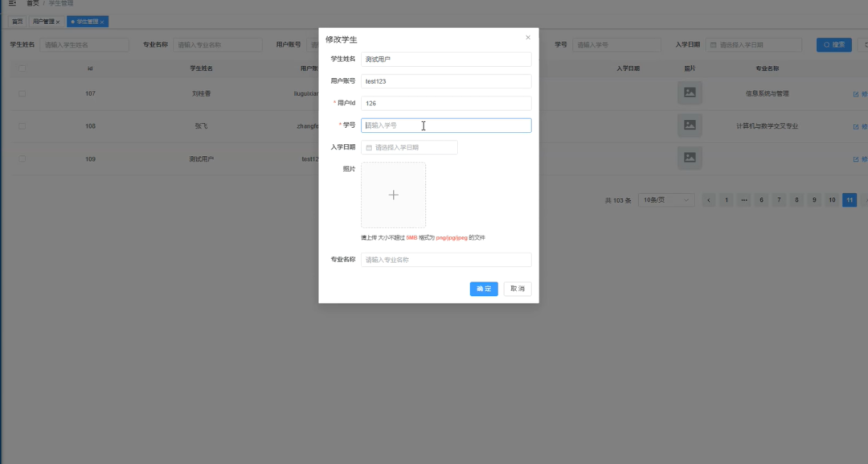Check the row 107 checkbox
Screen dimensions: 868x464
click(23, 93)
